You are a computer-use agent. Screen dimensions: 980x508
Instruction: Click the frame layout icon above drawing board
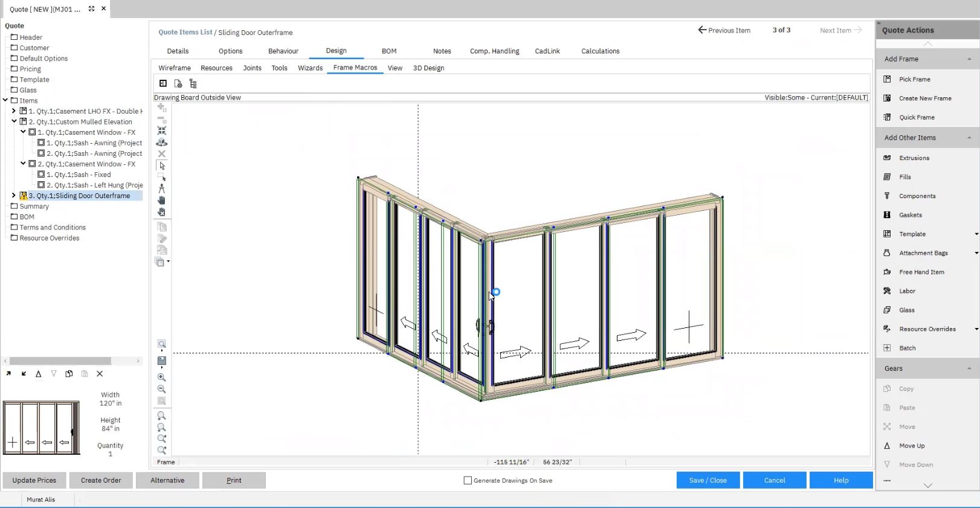pyautogui.click(x=163, y=83)
